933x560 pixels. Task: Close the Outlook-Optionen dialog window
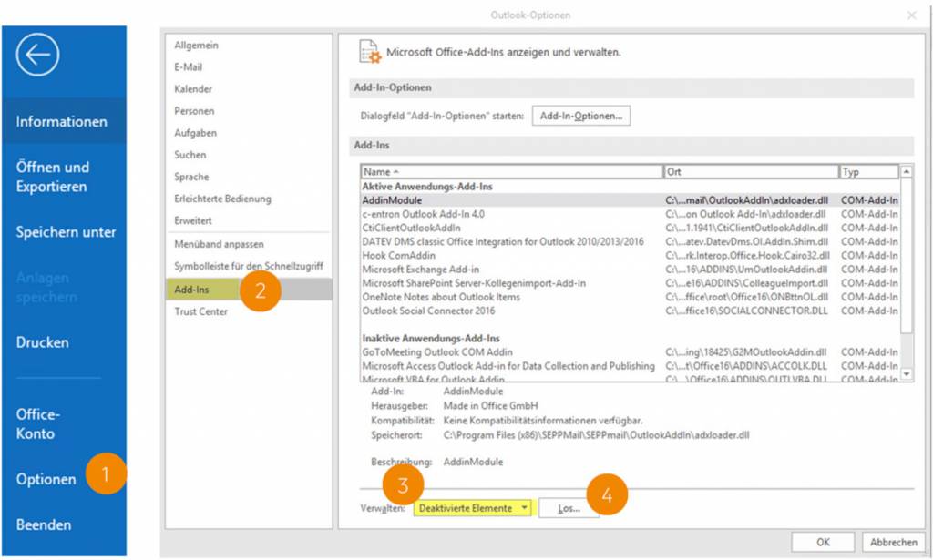(x=911, y=15)
